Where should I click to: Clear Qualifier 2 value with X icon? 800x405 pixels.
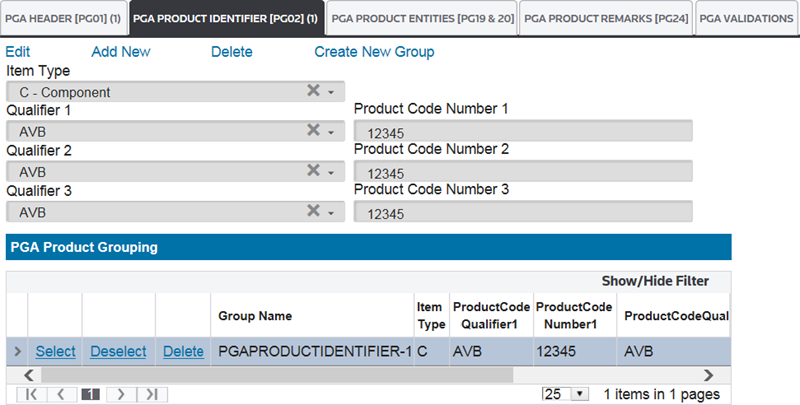point(313,171)
